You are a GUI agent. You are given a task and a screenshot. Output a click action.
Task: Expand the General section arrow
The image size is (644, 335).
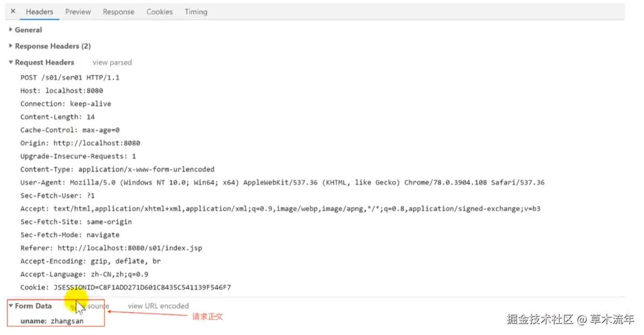tap(11, 30)
